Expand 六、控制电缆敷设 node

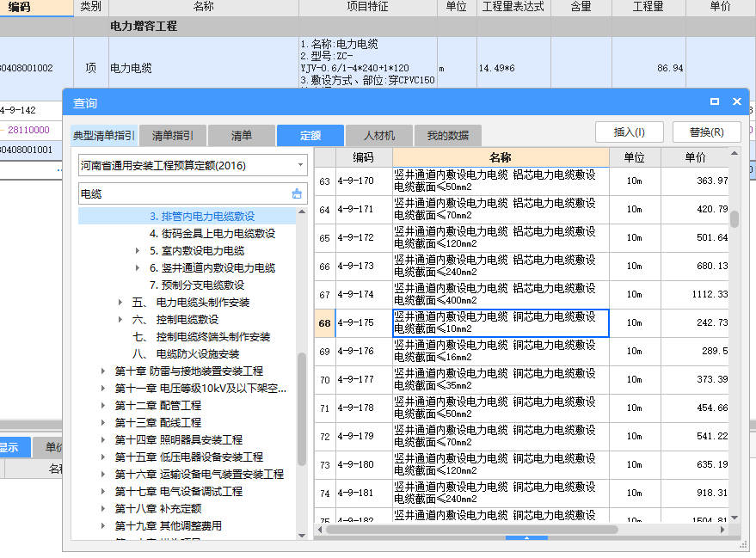[120, 320]
